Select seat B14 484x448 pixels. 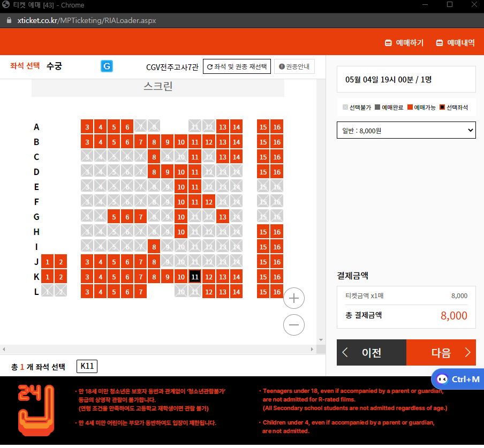(x=237, y=142)
